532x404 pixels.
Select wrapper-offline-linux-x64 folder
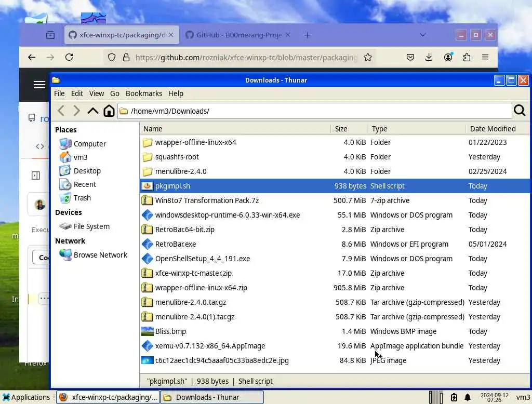335,142
